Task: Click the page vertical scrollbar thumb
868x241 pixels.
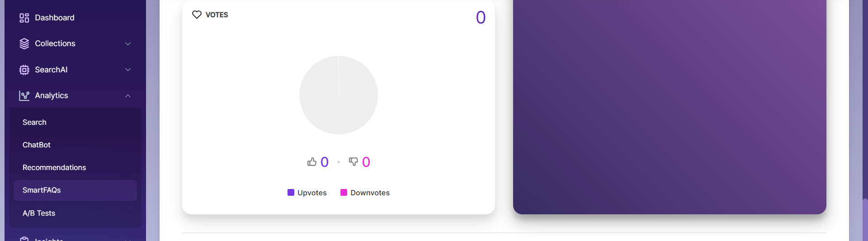Action: (865, 220)
